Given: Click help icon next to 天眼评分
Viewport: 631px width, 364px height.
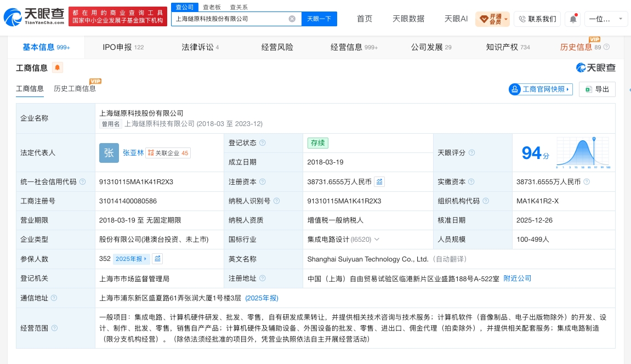Looking at the screenshot, I should (471, 153).
